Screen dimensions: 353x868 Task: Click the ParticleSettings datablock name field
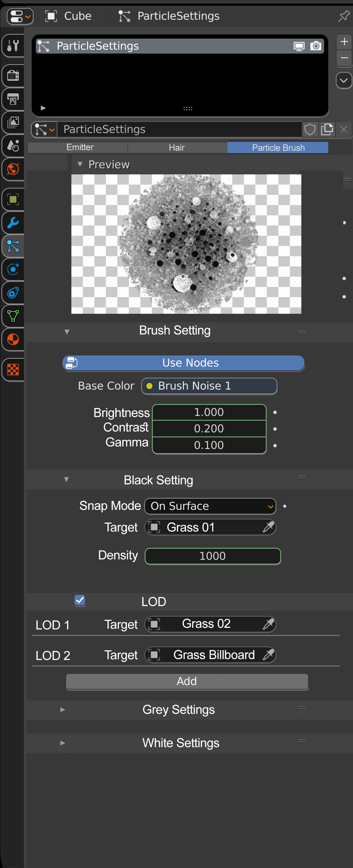179,129
